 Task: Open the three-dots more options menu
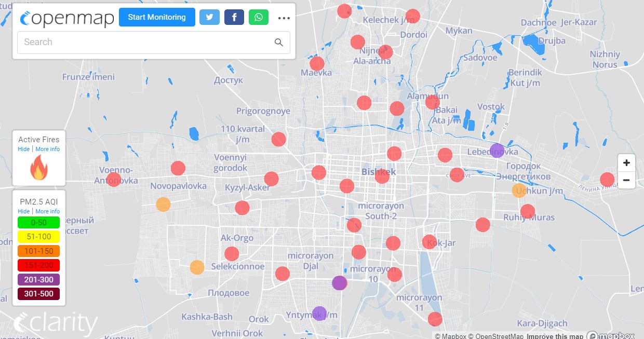click(284, 18)
